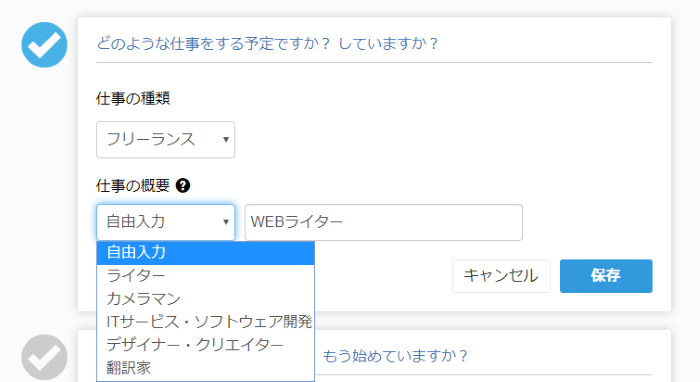Click 自由入力 text in the closed combo box
700x382 pixels.
pyautogui.click(x=136, y=222)
